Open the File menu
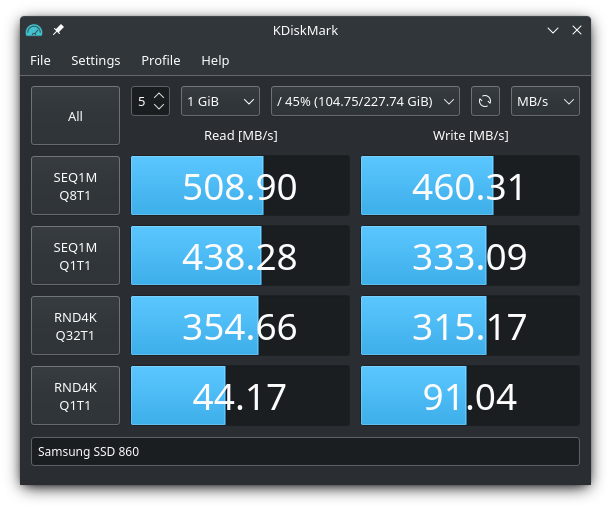The image size is (611, 509). pos(40,60)
